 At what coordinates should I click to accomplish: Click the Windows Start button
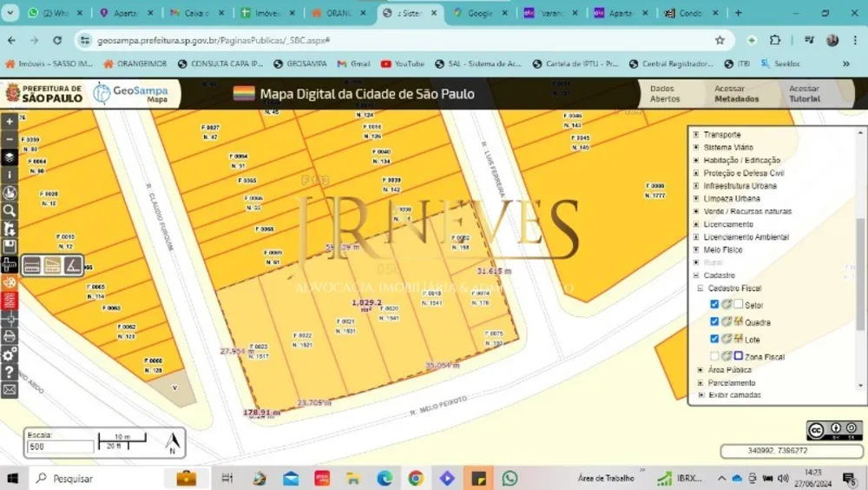(x=13, y=478)
